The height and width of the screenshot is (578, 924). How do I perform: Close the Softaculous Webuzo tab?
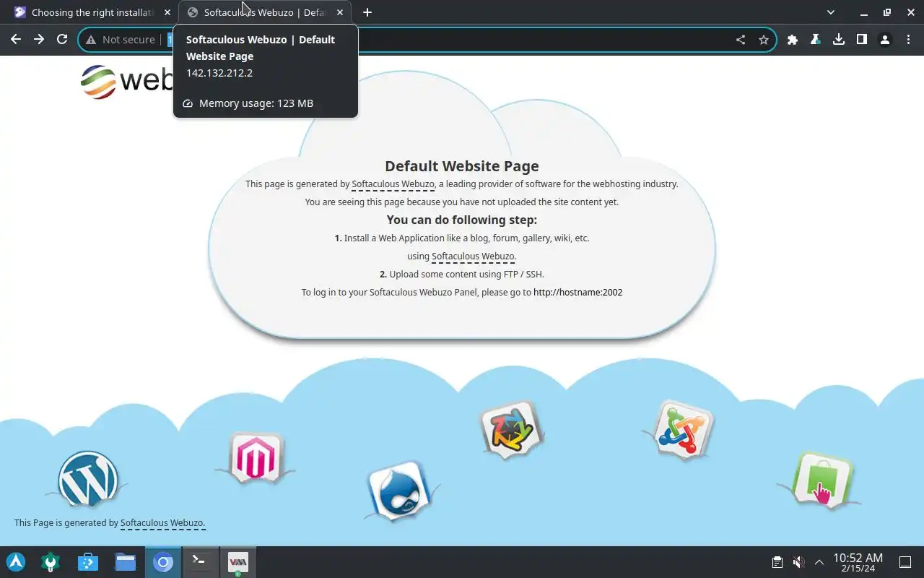pos(340,12)
